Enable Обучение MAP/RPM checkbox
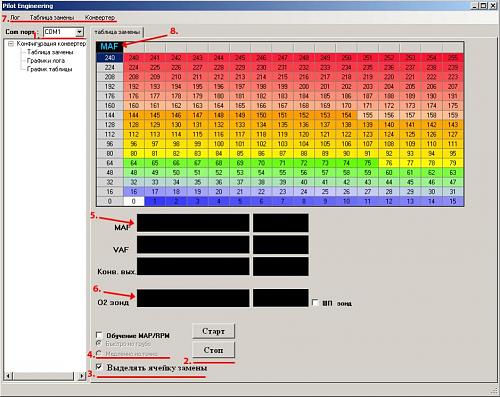The image size is (500, 397). coord(99,335)
